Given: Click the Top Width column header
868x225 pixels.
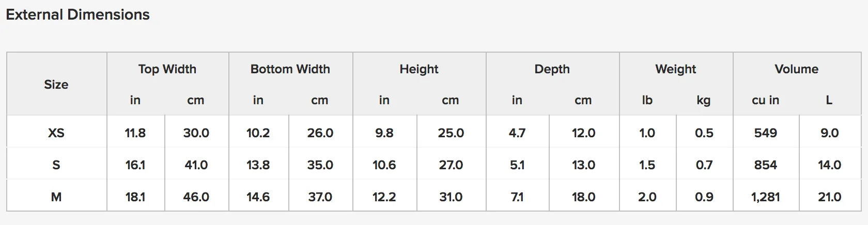Looking at the screenshot, I should click(167, 69).
